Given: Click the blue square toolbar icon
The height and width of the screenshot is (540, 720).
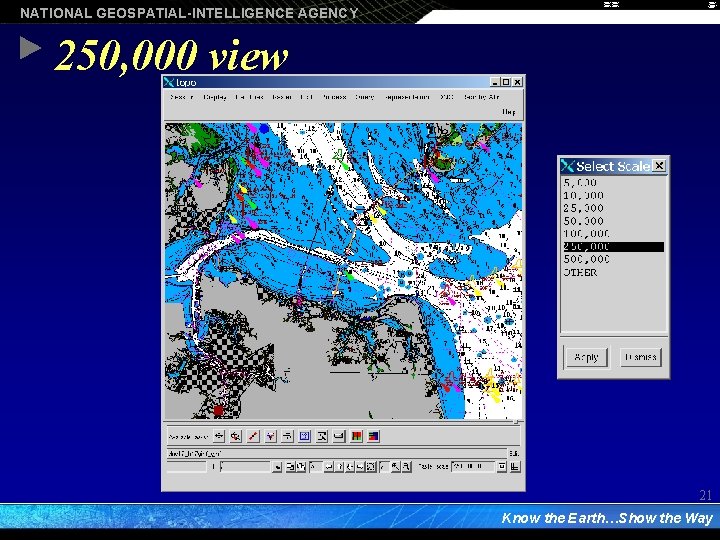Looking at the screenshot, I should click(304, 436).
